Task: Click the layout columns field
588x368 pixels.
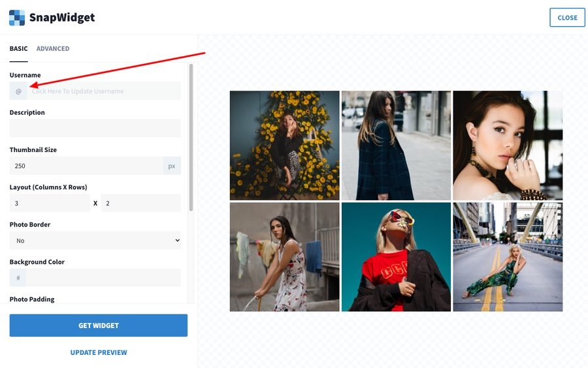Action: tap(50, 203)
